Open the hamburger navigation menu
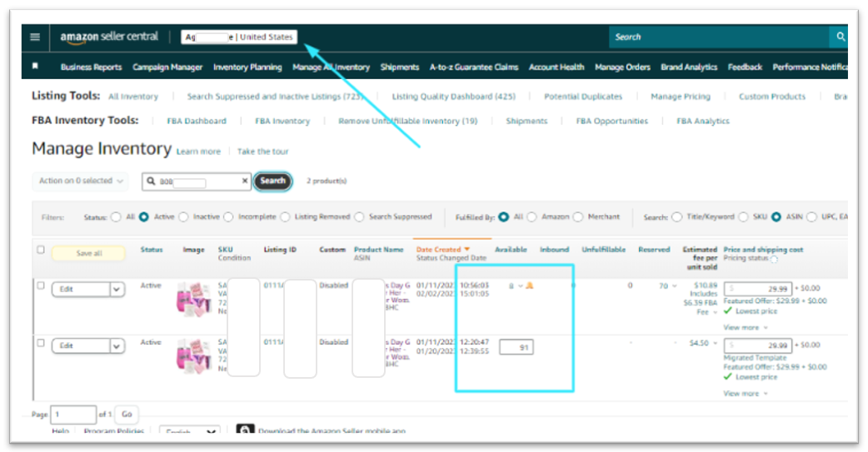This screenshot has height=452, width=868. point(35,37)
